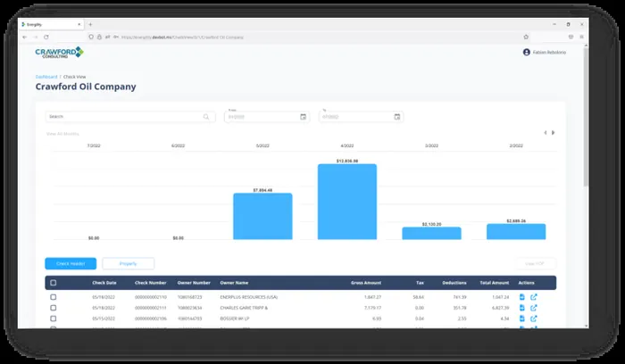Screen dimensions: 625x364
Task: Close the Energility browser tab
Action: [79, 25]
